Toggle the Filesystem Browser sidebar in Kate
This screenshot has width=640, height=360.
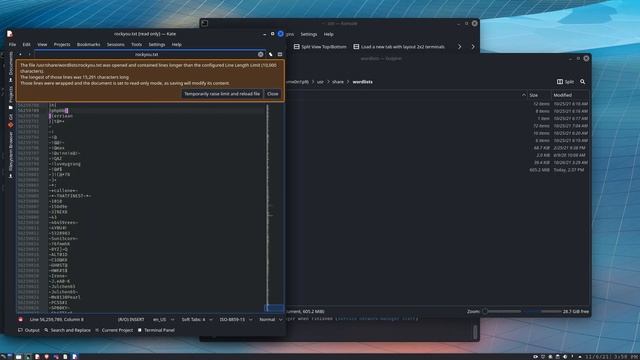pyautogui.click(x=11, y=154)
